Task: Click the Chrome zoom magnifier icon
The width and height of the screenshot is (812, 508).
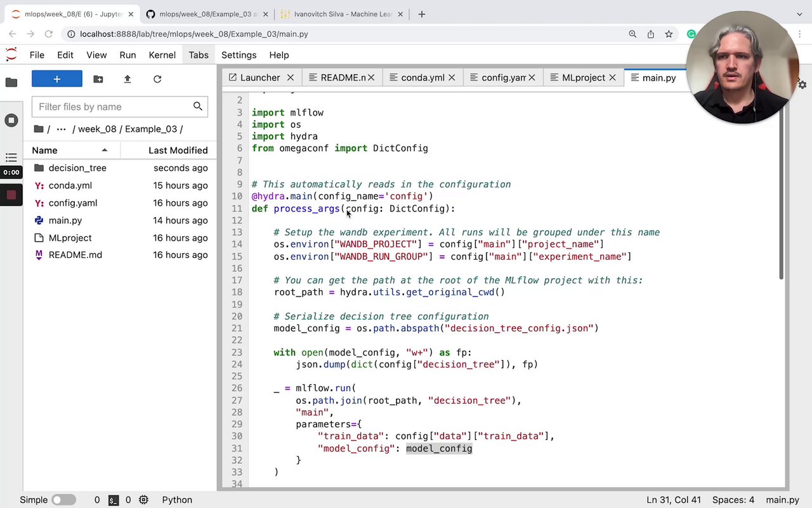Action: click(632, 34)
